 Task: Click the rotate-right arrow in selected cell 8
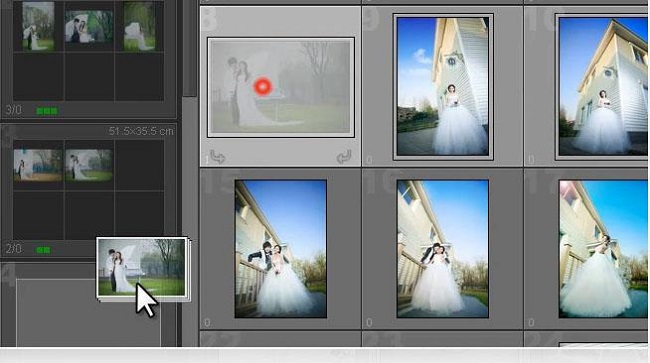tap(344, 157)
